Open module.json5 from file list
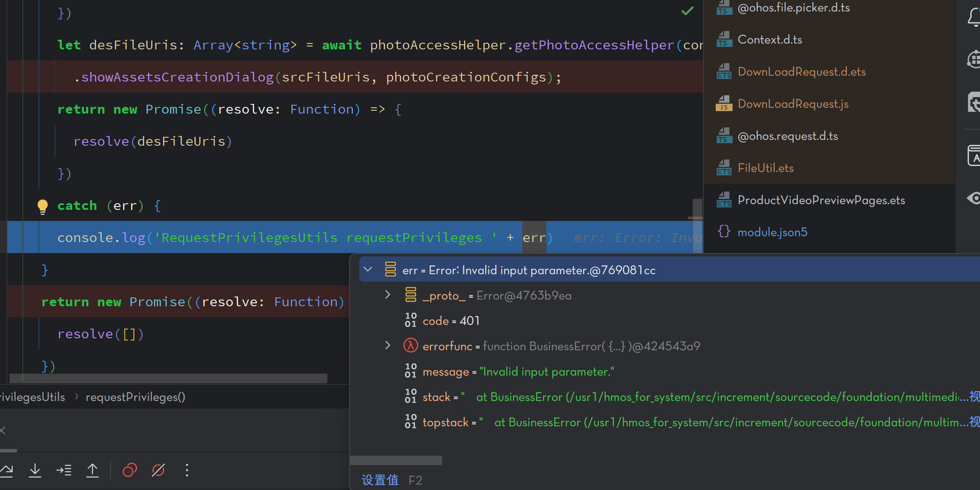Image resolution: width=980 pixels, height=490 pixels. click(772, 232)
